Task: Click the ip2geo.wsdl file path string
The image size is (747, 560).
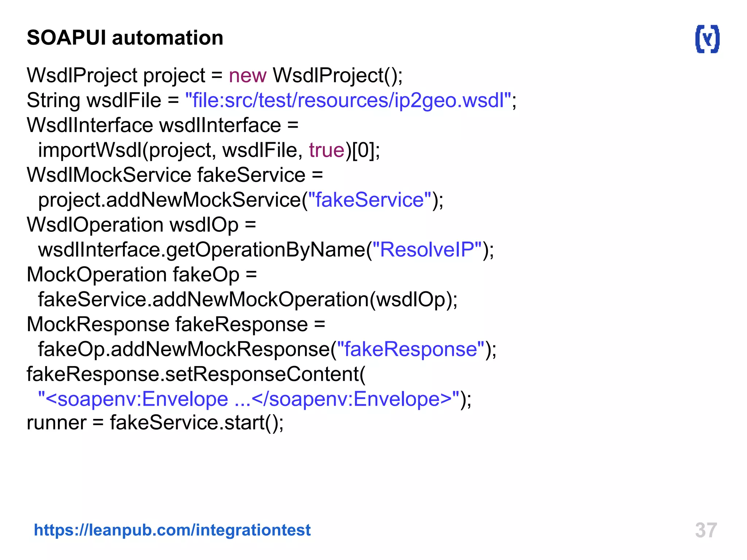Action: (348, 100)
